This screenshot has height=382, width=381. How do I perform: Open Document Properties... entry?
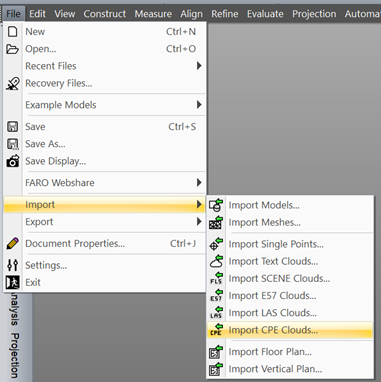tap(105, 244)
